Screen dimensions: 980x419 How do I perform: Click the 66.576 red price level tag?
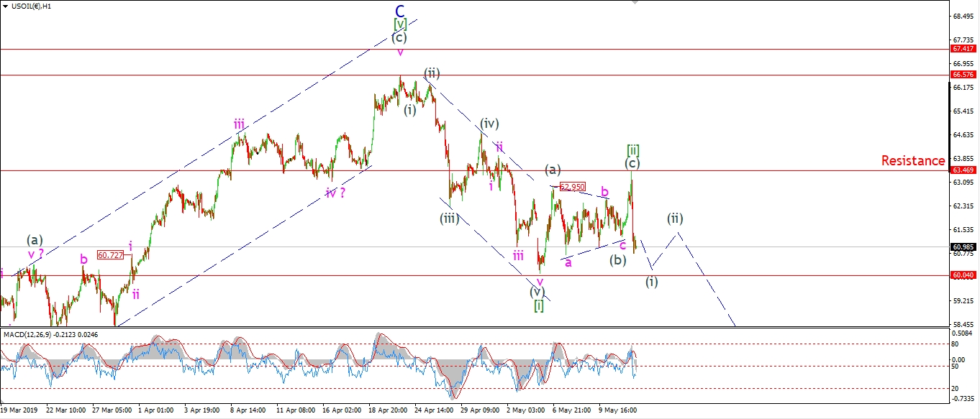click(963, 75)
